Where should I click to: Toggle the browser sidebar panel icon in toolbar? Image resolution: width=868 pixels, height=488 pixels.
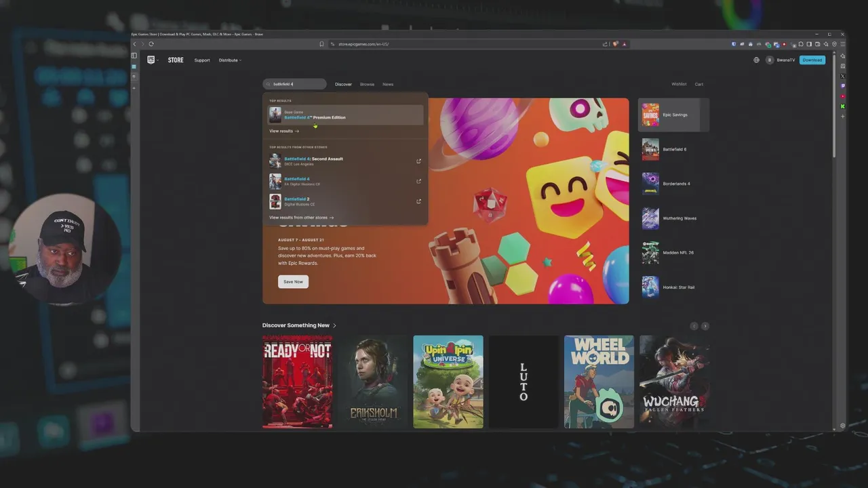point(809,44)
